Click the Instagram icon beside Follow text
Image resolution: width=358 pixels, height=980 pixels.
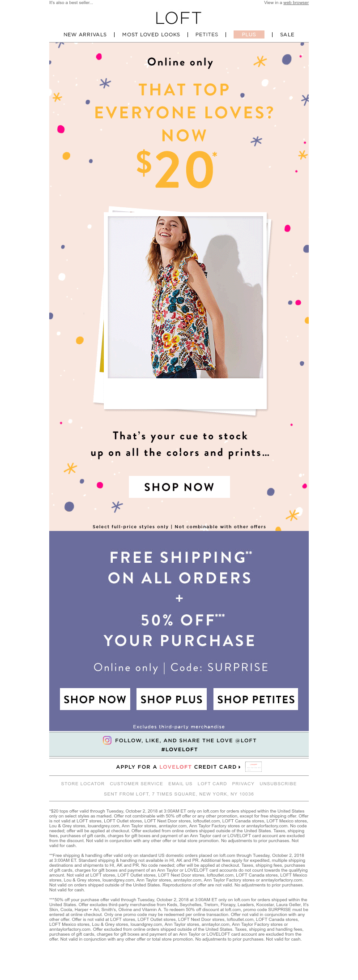point(107,740)
